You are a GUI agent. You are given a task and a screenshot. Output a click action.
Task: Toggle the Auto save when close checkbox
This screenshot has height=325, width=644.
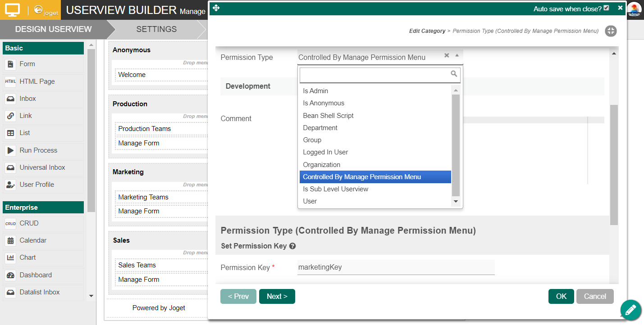[x=606, y=8]
